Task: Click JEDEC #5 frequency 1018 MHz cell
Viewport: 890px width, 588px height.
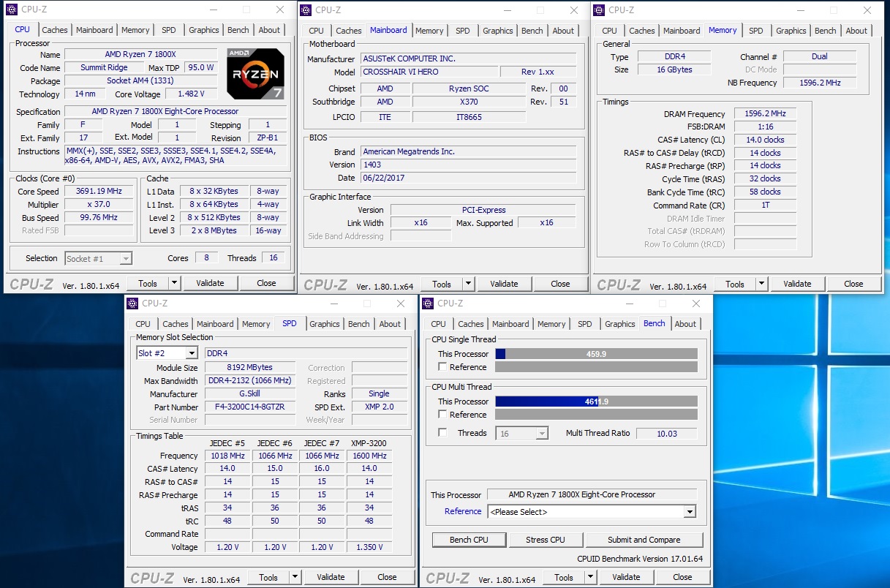Action: [227, 456]
